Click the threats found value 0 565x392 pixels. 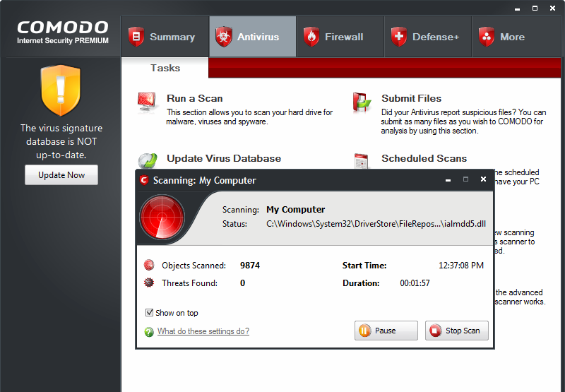click(242, 283)
